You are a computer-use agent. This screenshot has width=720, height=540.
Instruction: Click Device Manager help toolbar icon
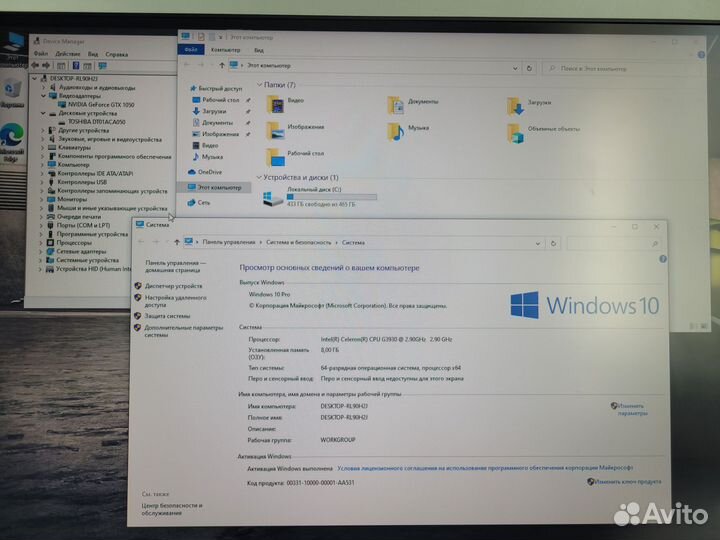tap(76, 66)
